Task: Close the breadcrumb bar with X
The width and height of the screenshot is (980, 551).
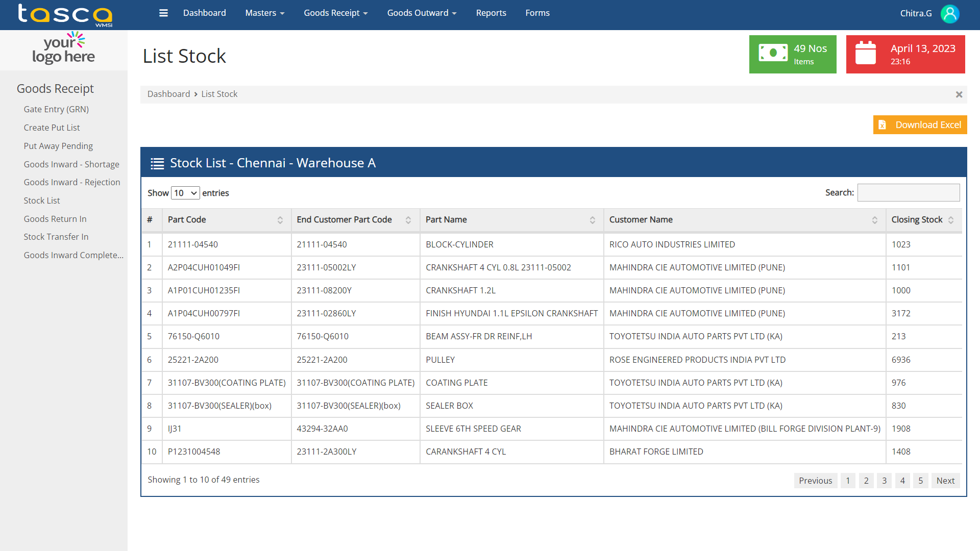Action: click(x=959, y=94)
